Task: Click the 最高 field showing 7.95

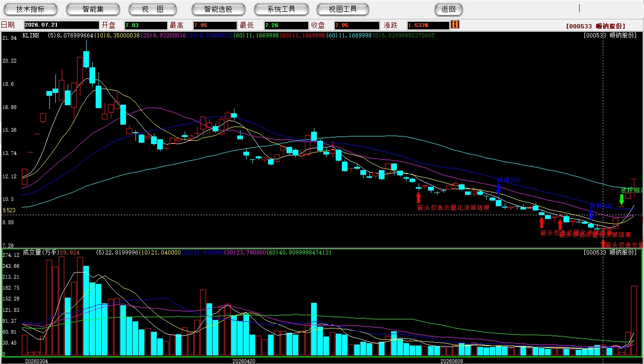Action: click(x=215, y=25)
